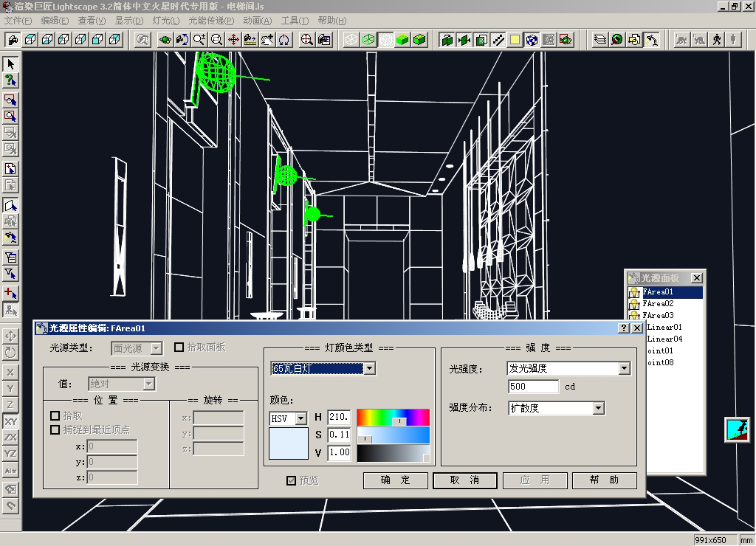Switch to green wireframe display mode
756x546 pixels.
tap(368, 40)
